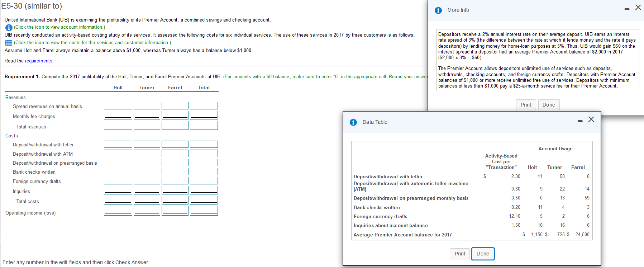This screenshot has width=644, height=268.
Task: Click Holt's "1,150" average balance value
Action: coord(537,234)
